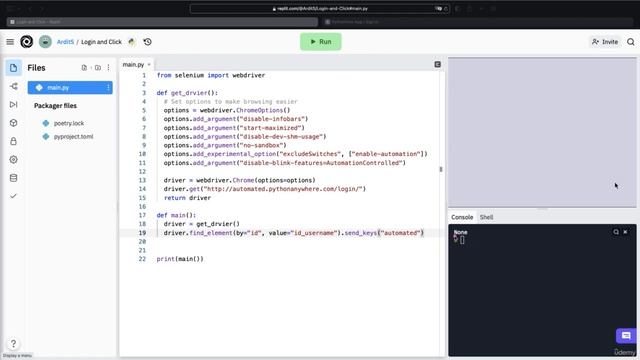This screenshot has height=360, width=640.
Task: Open the search magnifier in header
Action: [x=631, y=42]
